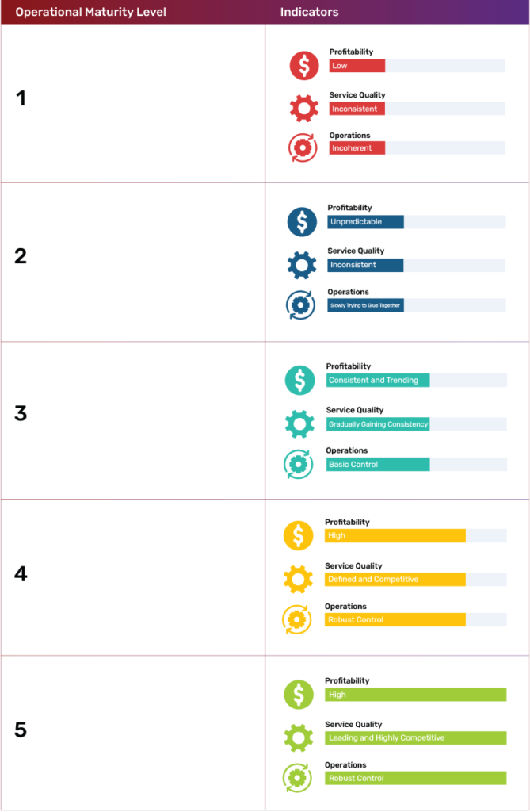
Task: Select the Defined and Competitive bar
Action: coord(395,580)
